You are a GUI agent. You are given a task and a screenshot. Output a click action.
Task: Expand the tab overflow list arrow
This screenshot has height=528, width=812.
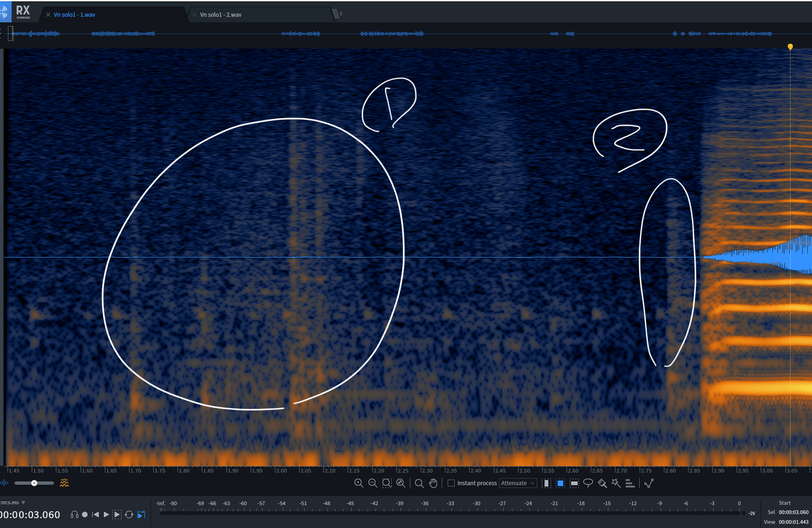pyautogui.click(x=341, y=14)
